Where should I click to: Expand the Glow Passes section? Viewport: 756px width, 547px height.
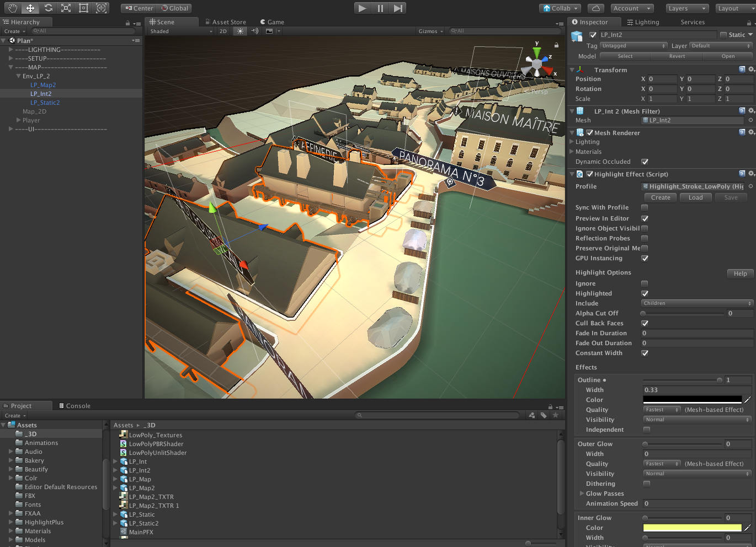[582, 494]
